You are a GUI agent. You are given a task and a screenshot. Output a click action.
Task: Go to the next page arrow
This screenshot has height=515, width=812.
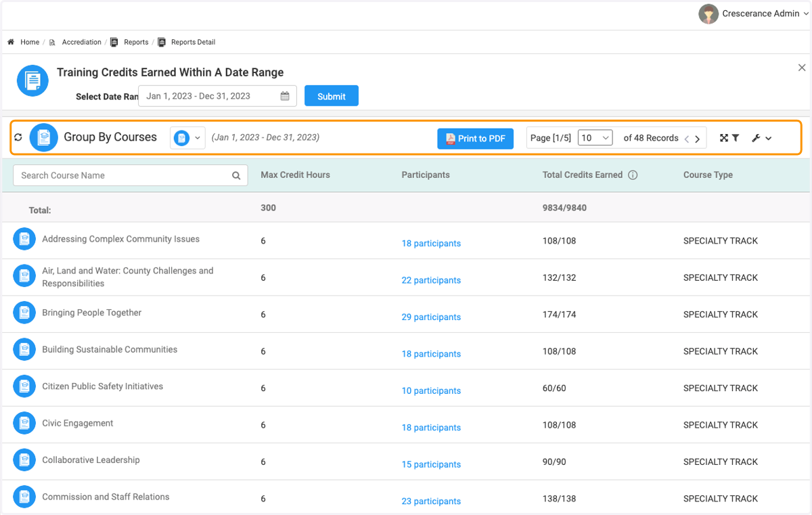point(698,139)
